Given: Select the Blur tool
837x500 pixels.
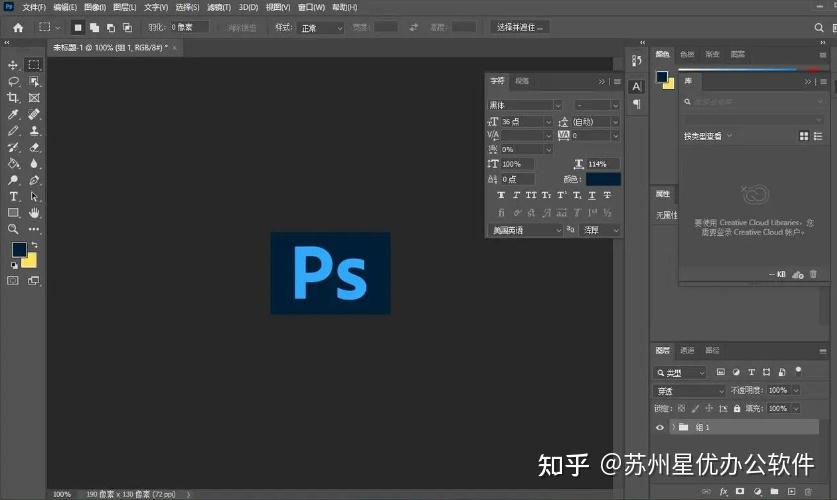Looking at the screenshot, I should click(x=34, y=164).
